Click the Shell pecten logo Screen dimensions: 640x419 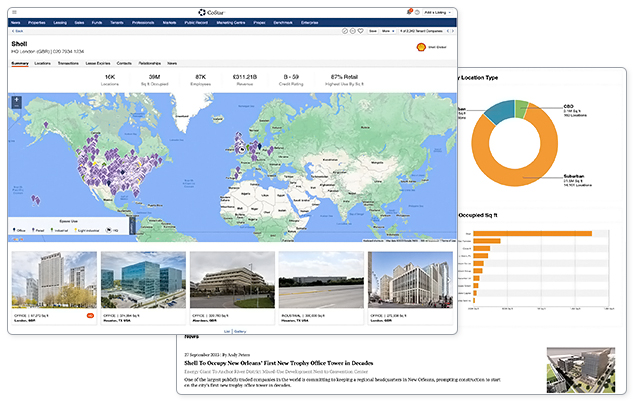[421, 47]
